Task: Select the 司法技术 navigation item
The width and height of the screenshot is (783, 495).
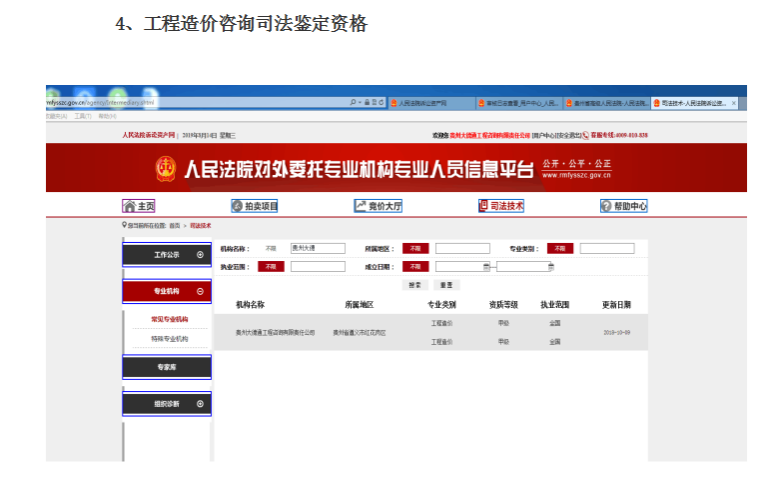Action: pyautogui.click(x=501, y=206)
